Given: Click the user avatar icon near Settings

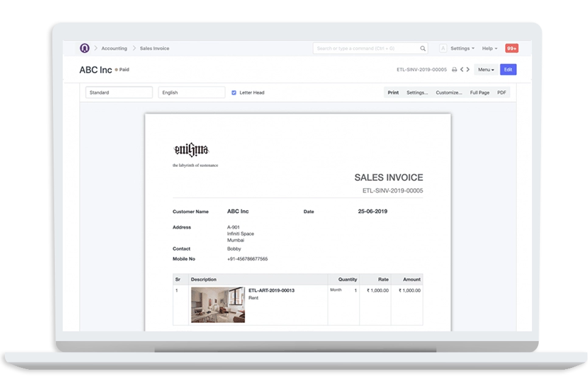Looking at the screenshot, I should [x=443, y=48].
